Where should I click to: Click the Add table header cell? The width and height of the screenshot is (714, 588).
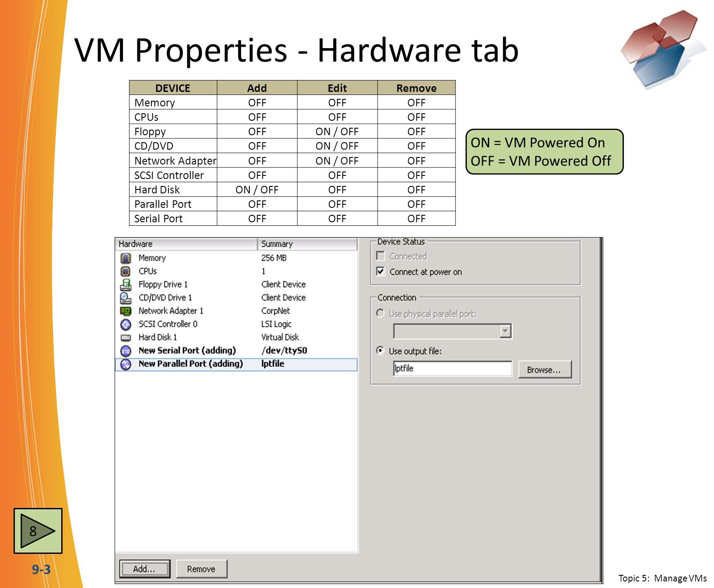257,88
